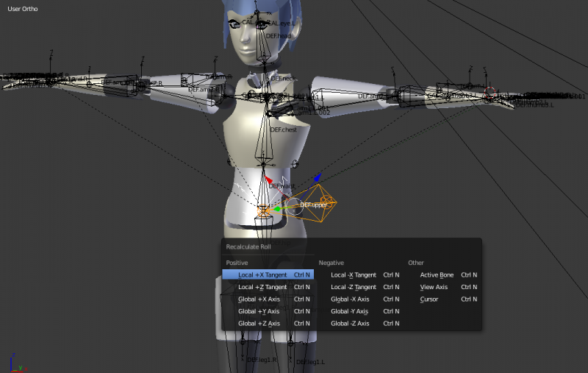
Task: Recalculate roll using Active Bone
Action: coord(443,274)
